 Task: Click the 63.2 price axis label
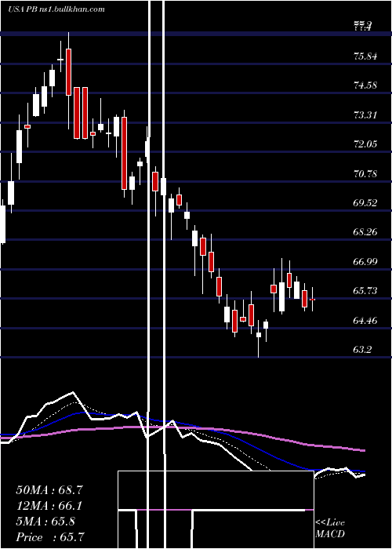coord(363,350)
